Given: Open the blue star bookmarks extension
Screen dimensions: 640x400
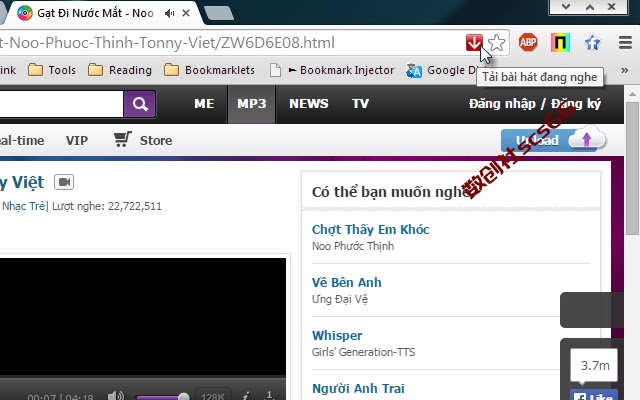Looking at the screenshot, I should click(592, 42).
